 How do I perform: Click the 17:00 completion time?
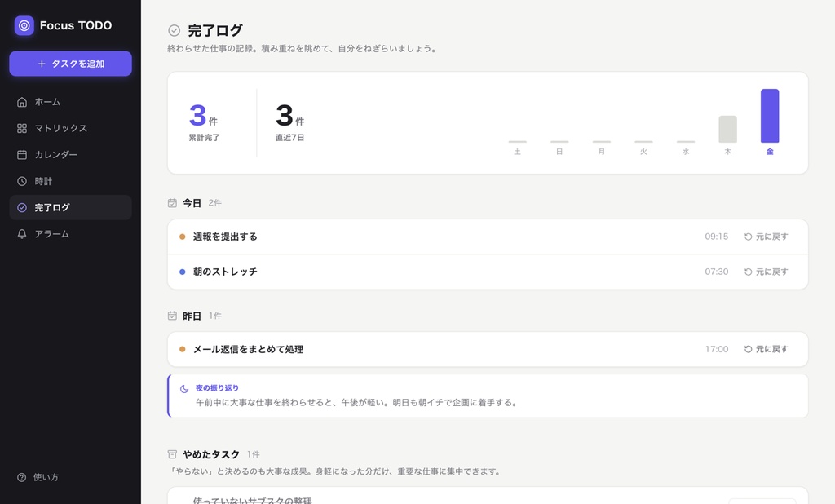point(717,350)
